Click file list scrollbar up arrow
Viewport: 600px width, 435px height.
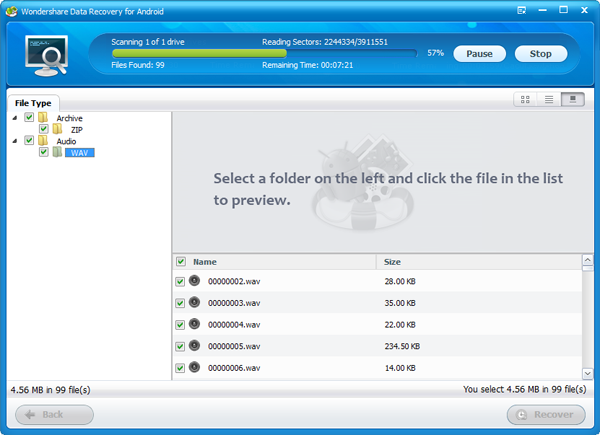[587, 260]
